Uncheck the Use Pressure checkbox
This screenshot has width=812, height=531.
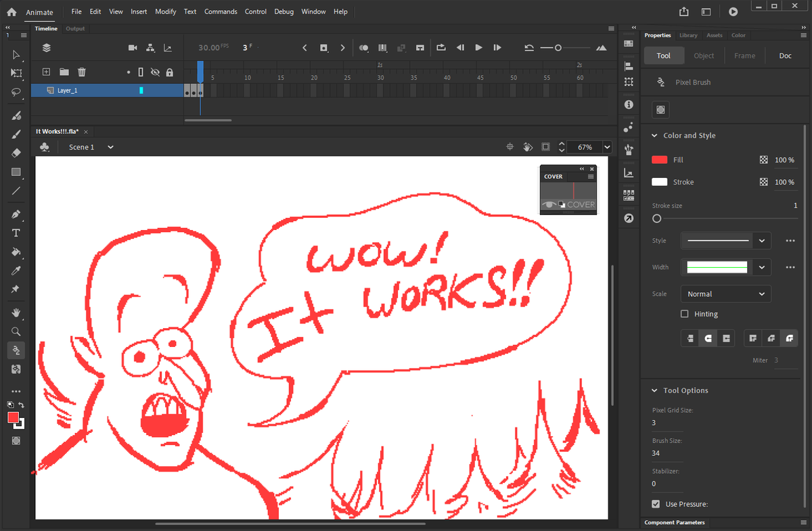656,504
